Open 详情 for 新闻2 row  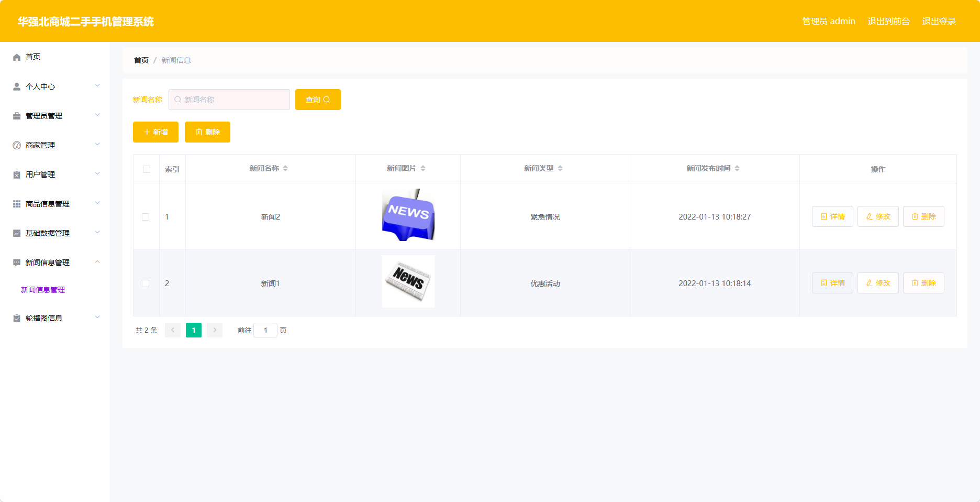832,216
